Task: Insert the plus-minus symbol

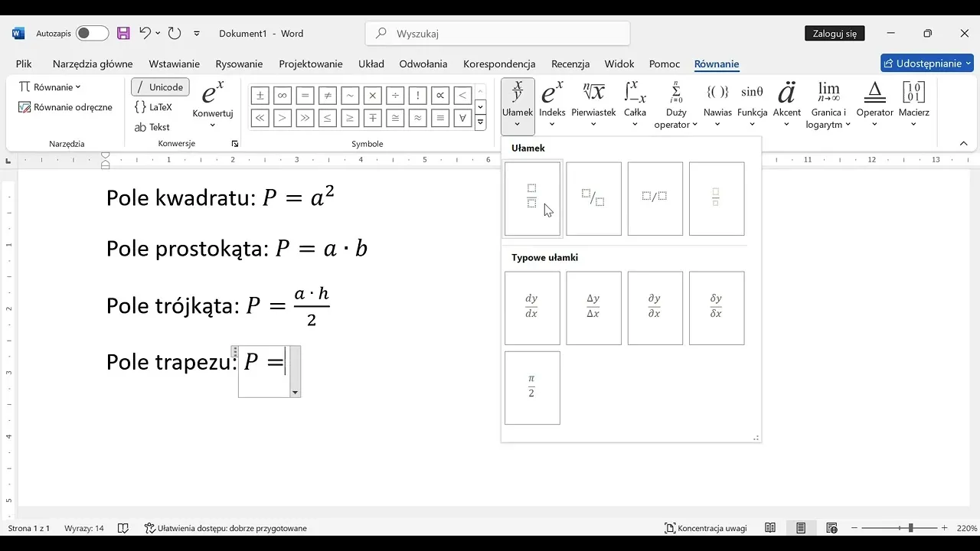Action: coord(260,96)
